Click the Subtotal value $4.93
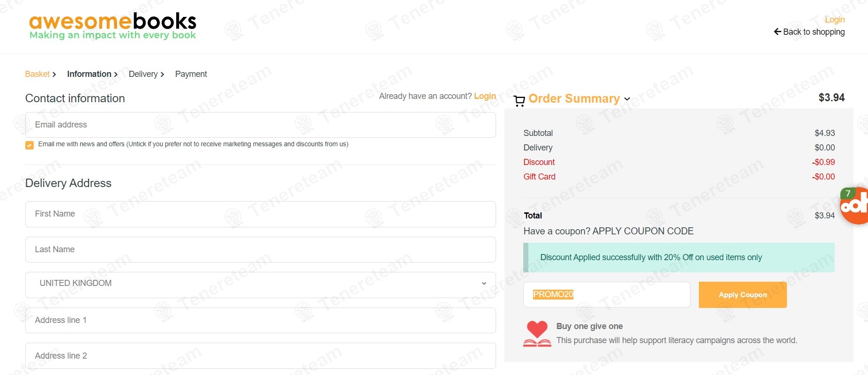The height and width of the screenshot is (375, 868). (825, 133)
